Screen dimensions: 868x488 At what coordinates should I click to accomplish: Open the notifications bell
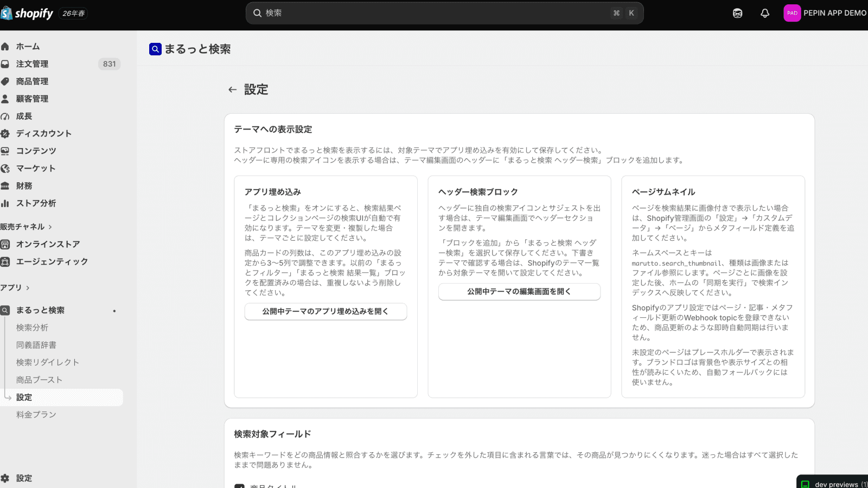point(765,13)
